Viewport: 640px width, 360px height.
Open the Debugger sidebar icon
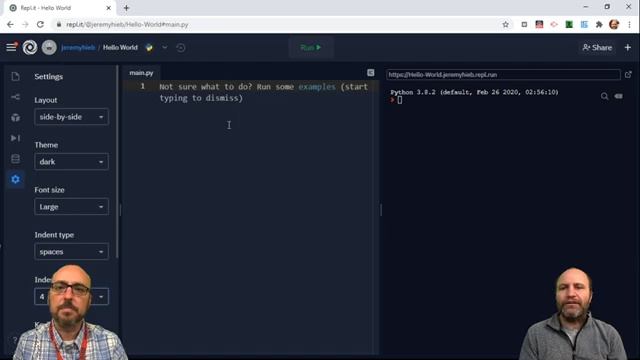(x=16, y=138)
